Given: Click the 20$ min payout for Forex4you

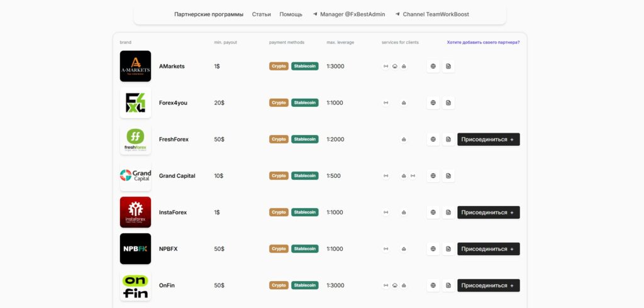Looking at the screenshot, I should (219, 102).
